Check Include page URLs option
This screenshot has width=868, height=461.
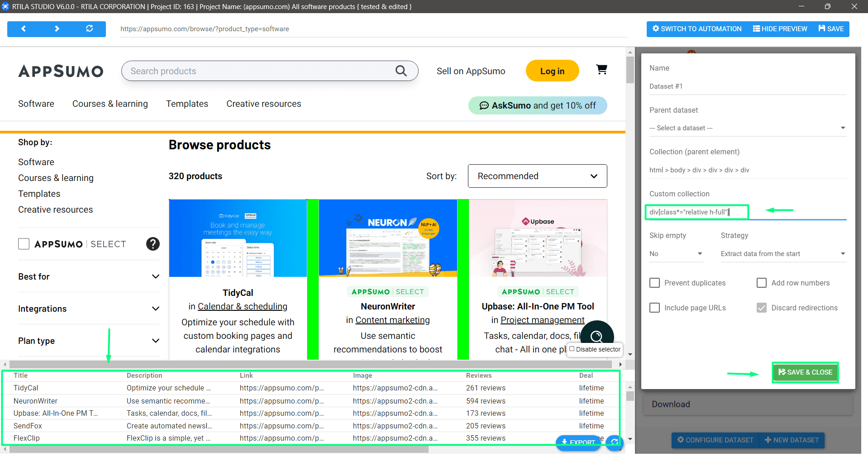(654, 308)
